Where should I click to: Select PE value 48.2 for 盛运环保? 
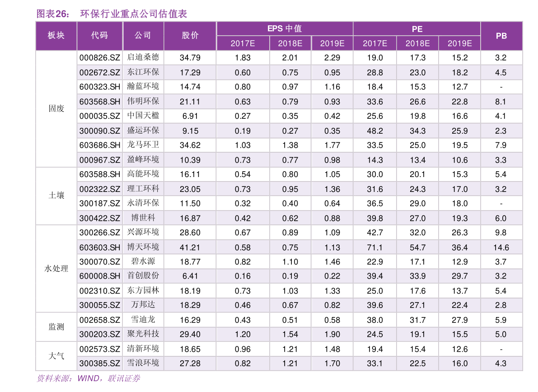click(374, 131)
